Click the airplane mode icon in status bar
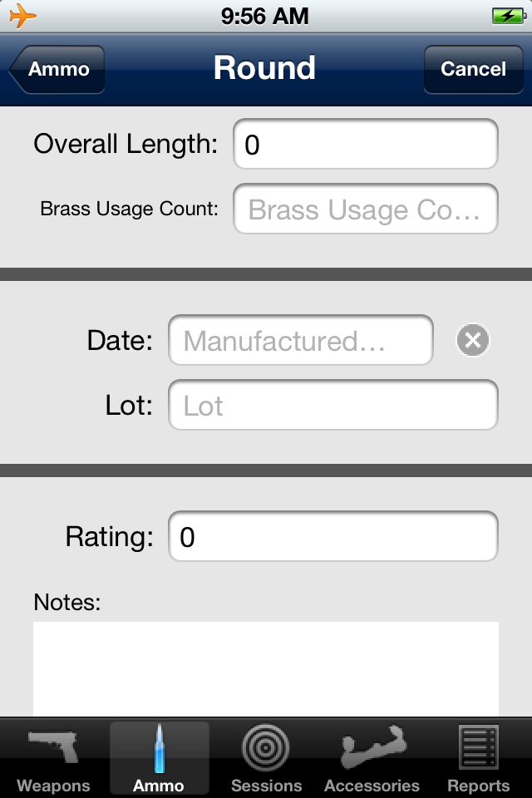532x798 pixels. coord(24,14)
